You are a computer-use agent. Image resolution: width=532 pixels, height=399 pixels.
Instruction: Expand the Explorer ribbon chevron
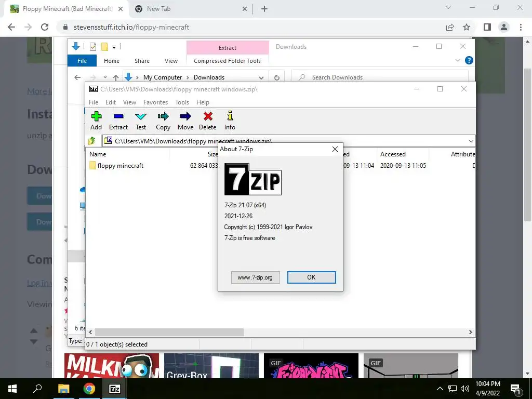pos(457,60)
